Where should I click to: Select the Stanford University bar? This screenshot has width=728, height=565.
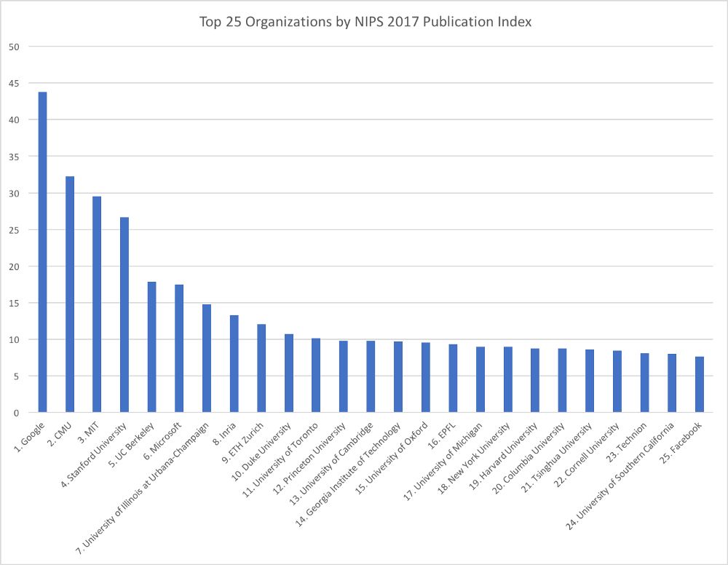(124, 315)
